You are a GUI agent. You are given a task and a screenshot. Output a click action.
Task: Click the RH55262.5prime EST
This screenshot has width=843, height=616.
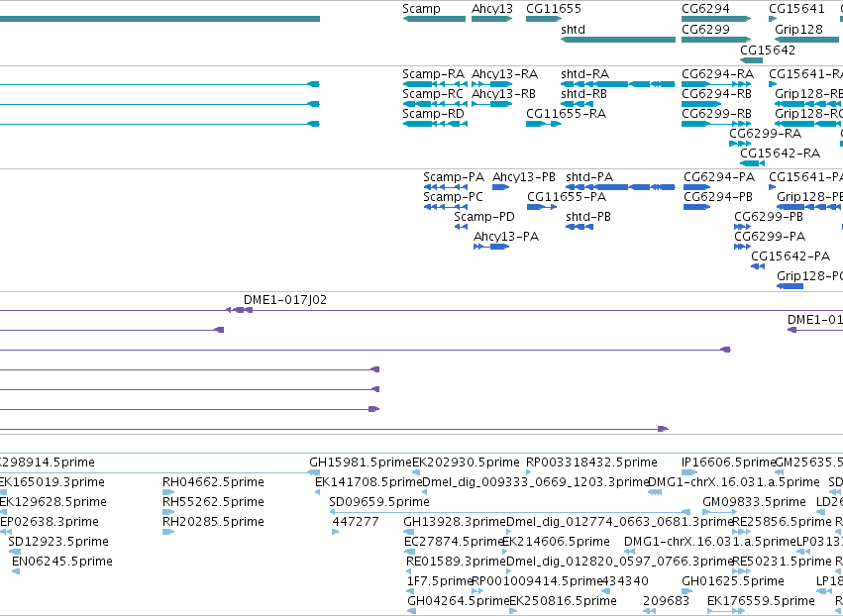(168, 512)
